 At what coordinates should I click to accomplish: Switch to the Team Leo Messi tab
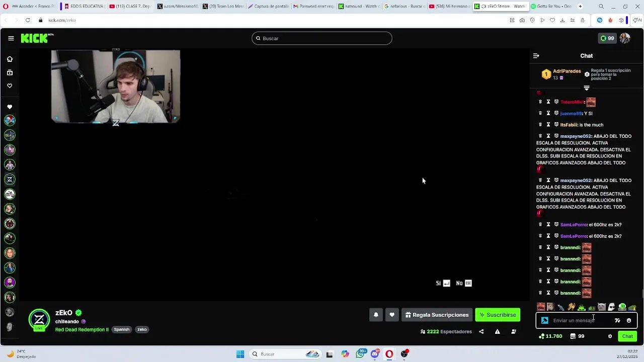point(223,7)
